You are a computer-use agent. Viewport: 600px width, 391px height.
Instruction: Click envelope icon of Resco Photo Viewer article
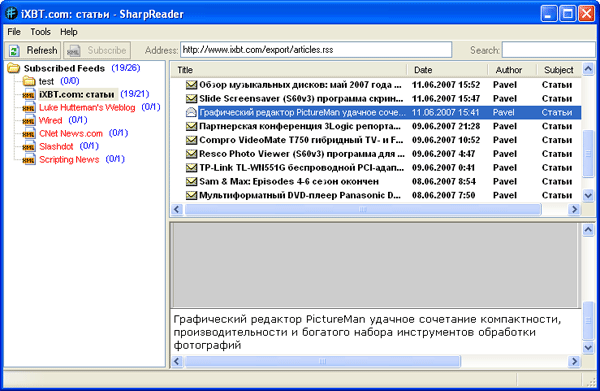[191, 153]
